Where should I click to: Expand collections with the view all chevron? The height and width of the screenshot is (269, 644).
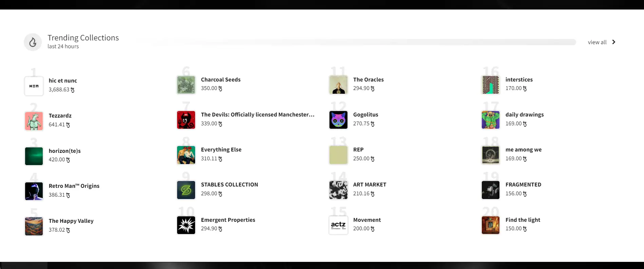click(x=613, y=42)
